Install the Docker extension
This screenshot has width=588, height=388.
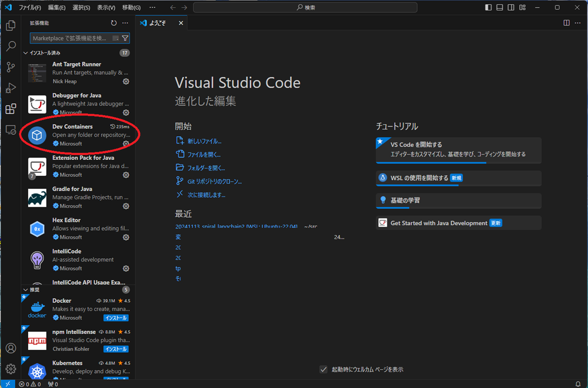(x=116, y=317)
